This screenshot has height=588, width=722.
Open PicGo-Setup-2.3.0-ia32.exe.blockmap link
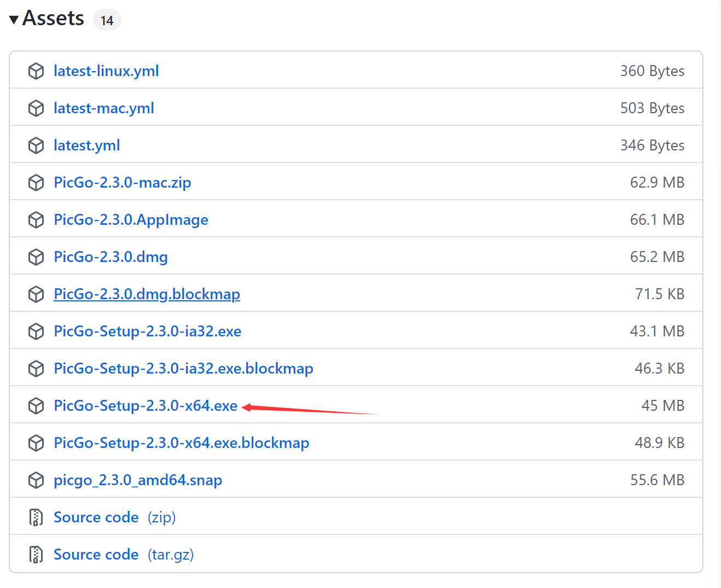click(184, 369)
